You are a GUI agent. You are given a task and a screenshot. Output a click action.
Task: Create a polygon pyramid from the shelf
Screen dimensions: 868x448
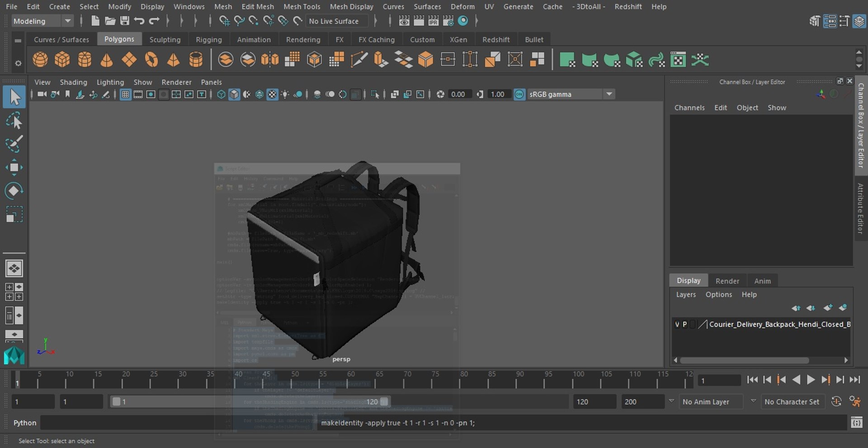[173, 59]
